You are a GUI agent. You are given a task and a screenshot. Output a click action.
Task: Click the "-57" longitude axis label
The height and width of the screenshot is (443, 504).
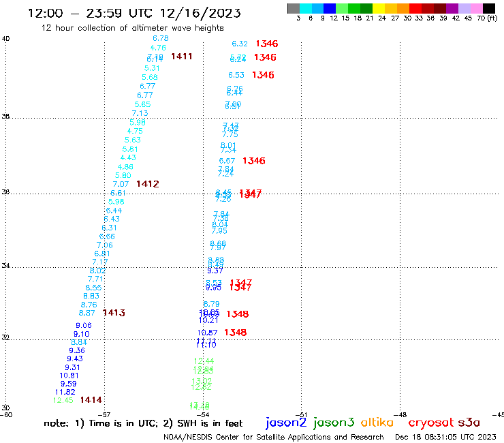[x=104, y=415]
